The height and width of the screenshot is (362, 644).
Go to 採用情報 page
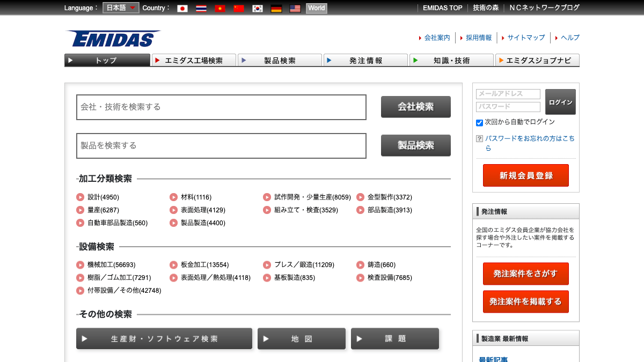[479, 38]
